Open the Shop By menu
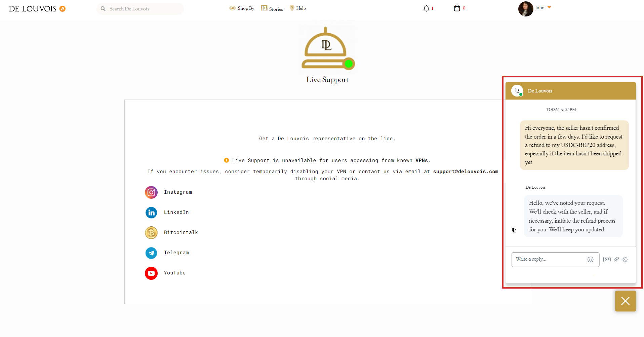Screen dimensions: 644x337 pos(242,8)
